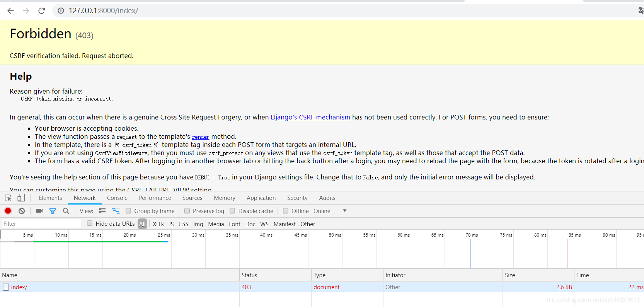Open network search magnifier icon

66,211
